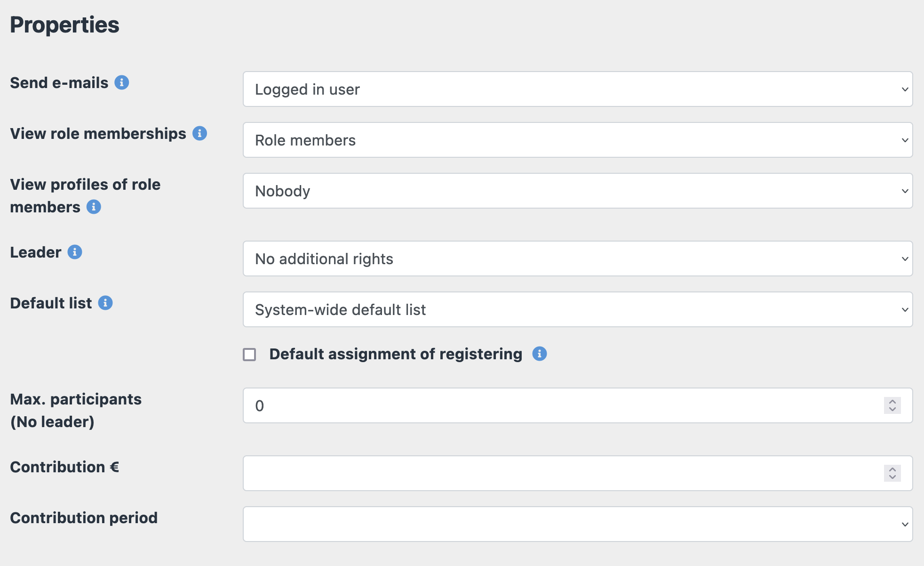Click info icon next to Send e-mails
Image resolution: width=924 pixels, height=566 pixels.
[x=122, y=82]
